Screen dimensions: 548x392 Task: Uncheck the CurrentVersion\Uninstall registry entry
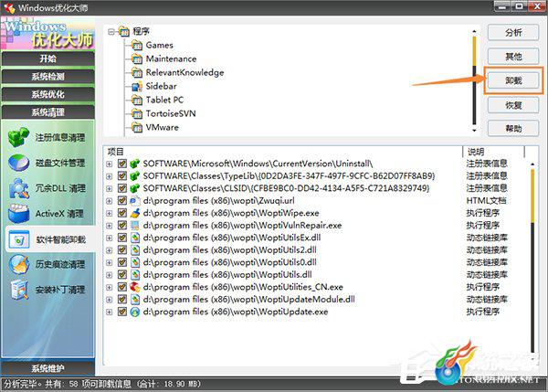(122, 164)
